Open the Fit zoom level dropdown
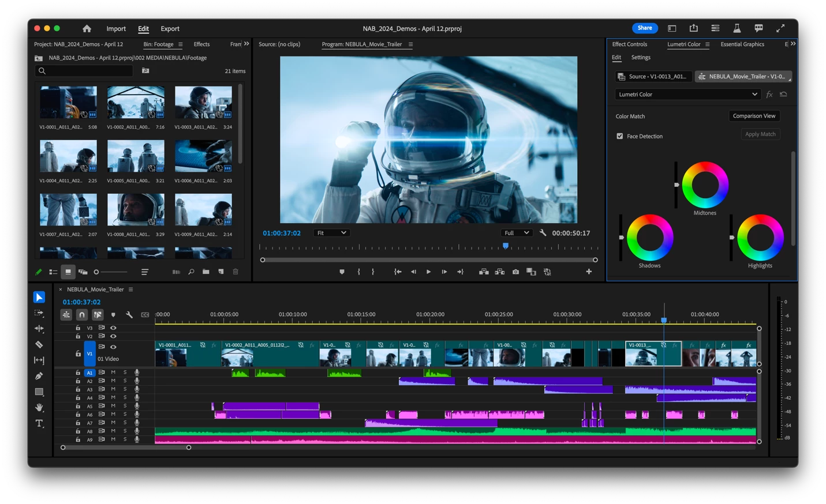This screenshot has width=826, height=504. 331,233
